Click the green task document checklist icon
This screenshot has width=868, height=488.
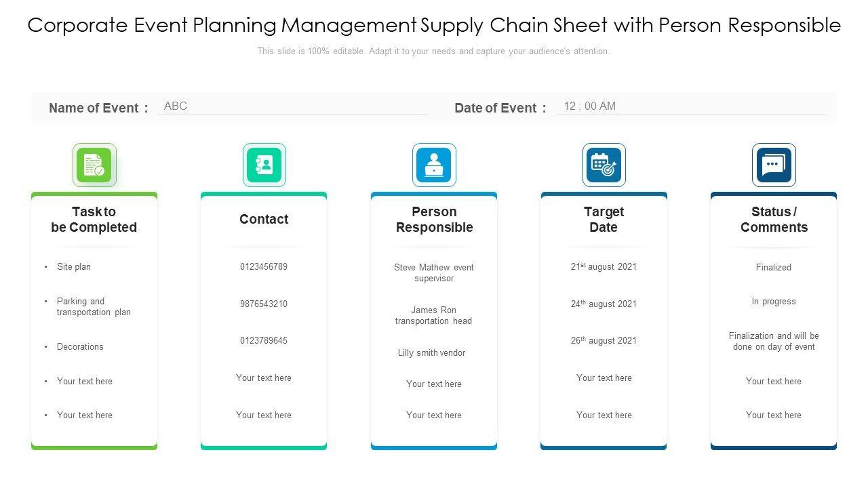pyautogui.click(x=94, y=165)
